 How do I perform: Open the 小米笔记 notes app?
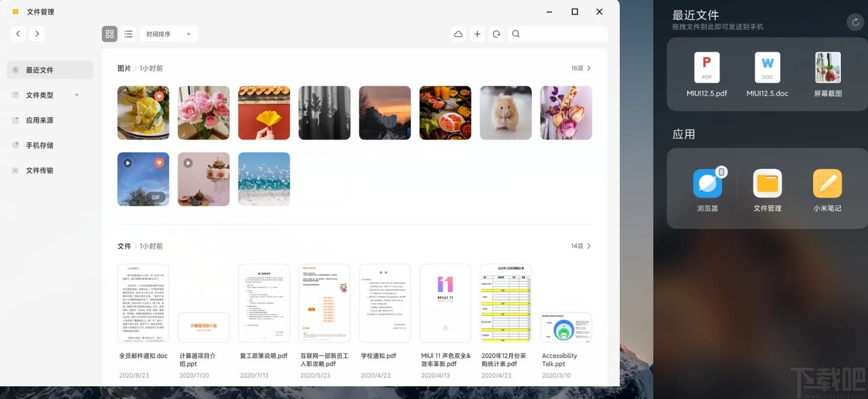click(827, 184)
